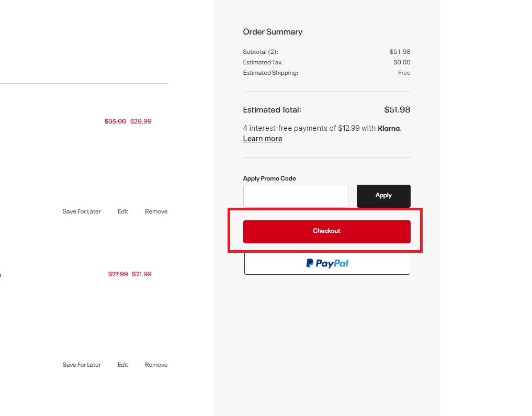Click the red Checkout button
Viewport: 532px width, 416px height.
point(326,231)
